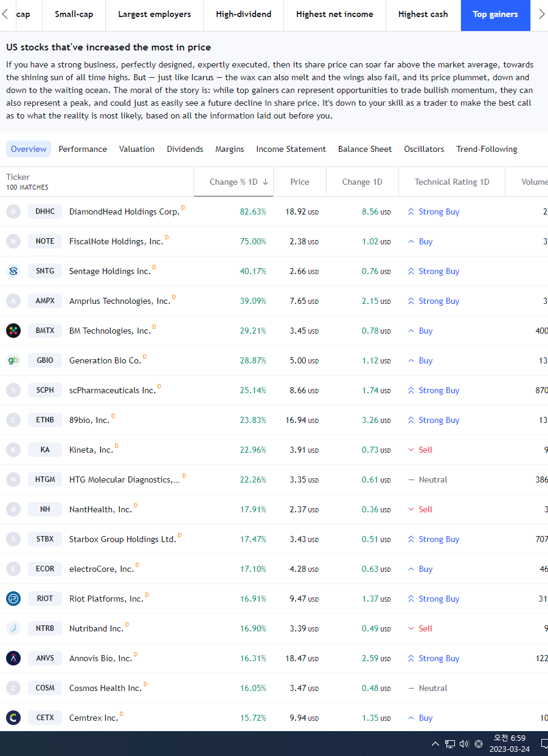
Task: Click the Amprius Technologies logo icon
Action: 13,301
